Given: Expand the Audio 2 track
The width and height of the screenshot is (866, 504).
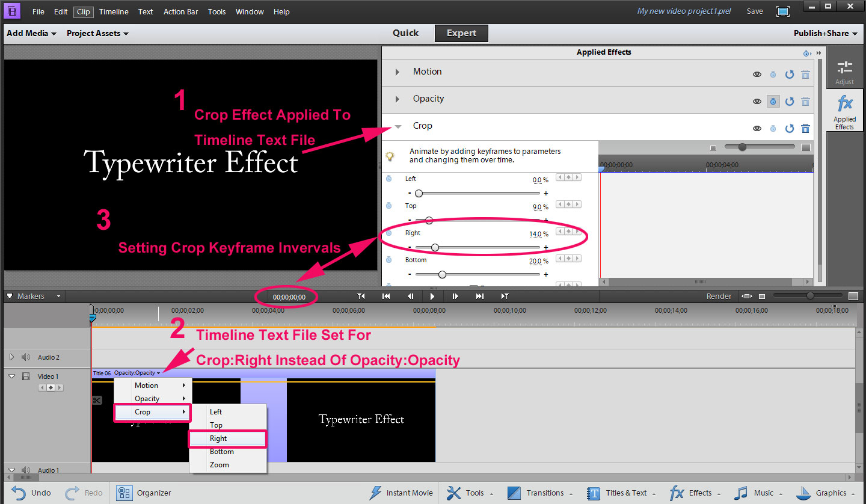Looking at the screenshot, I should [11, 357].
